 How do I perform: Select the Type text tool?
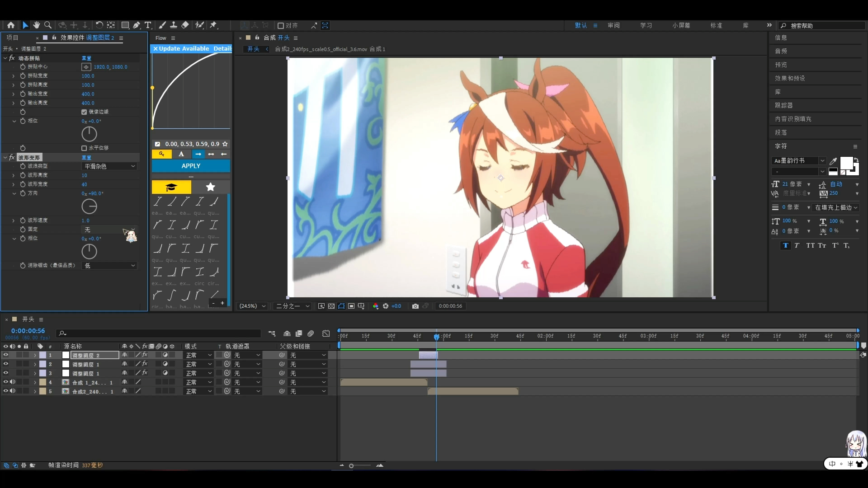tap(148, 25)
